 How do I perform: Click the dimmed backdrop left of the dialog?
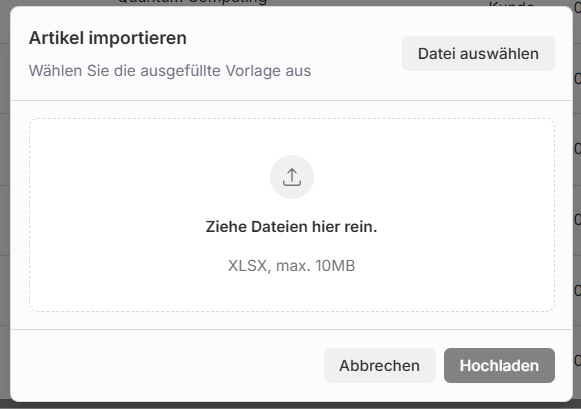point(5,204)
